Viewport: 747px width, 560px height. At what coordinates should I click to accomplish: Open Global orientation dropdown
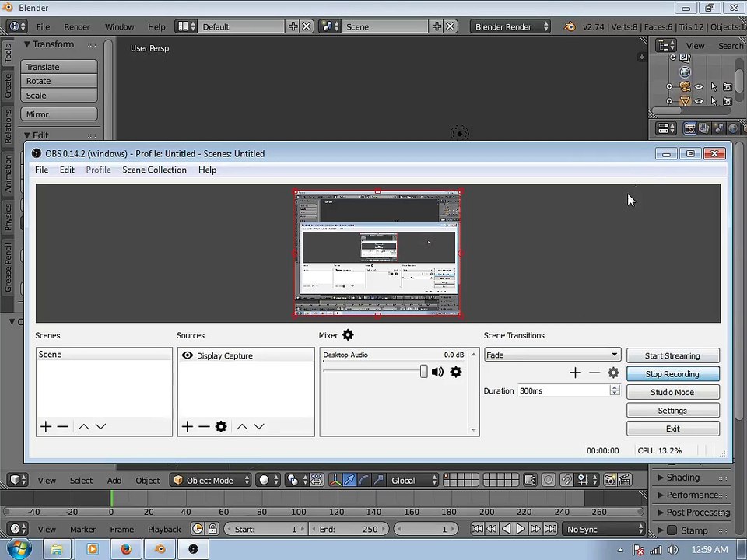pyautogui.click(x=412, y=480)
